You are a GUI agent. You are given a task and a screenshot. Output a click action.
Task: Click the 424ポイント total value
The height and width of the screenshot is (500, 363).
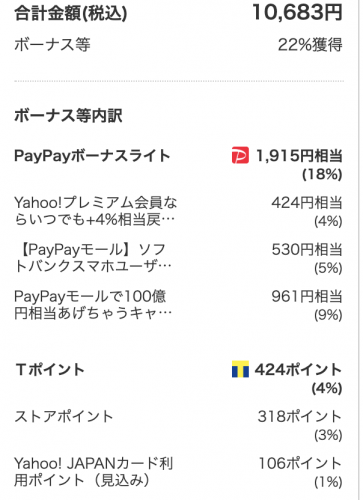pos(298,369)
